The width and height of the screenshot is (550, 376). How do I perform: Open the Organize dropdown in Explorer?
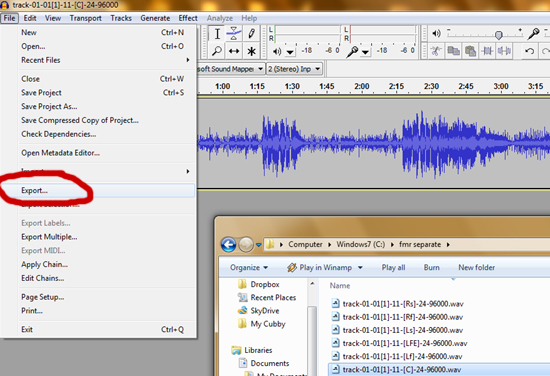point(249,268)
